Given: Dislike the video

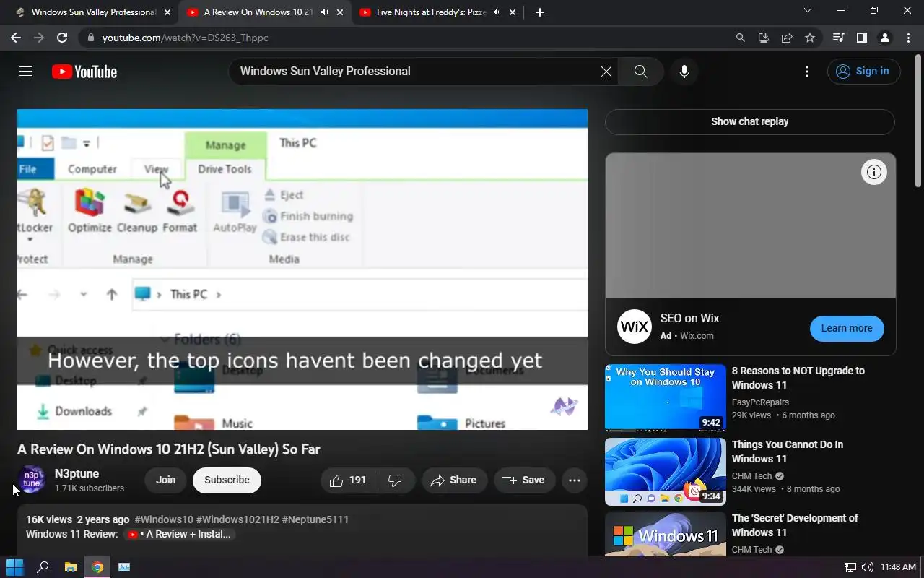Looking at the screenshot, I should click(x=395, y=480).
